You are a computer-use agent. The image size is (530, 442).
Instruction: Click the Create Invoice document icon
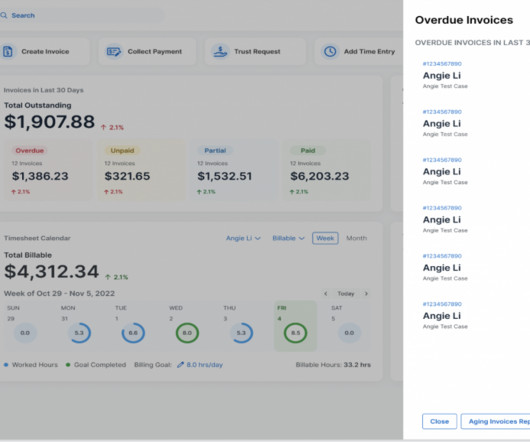click(8, 52)
